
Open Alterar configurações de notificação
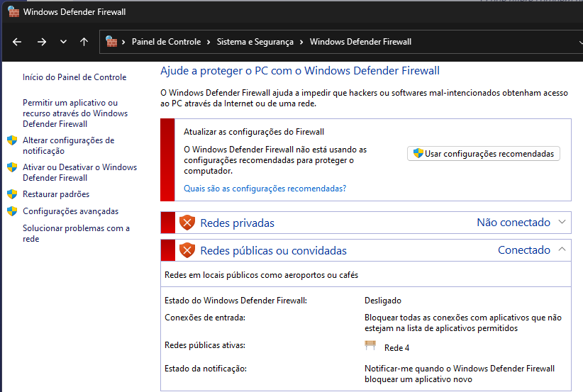(68, 145)
